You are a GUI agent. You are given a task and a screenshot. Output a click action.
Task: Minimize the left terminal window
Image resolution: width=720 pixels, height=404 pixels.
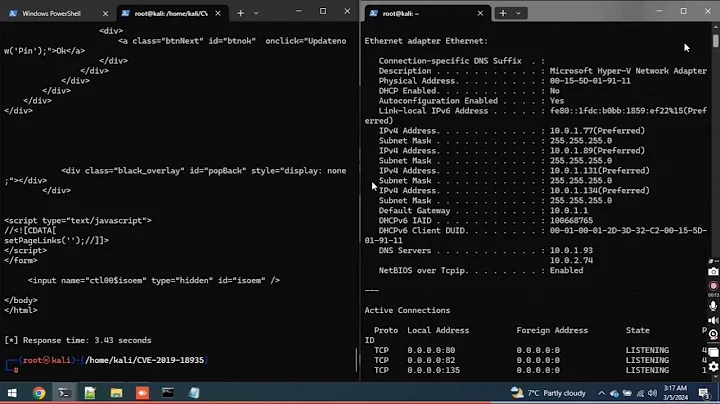[x=298, y=11]
